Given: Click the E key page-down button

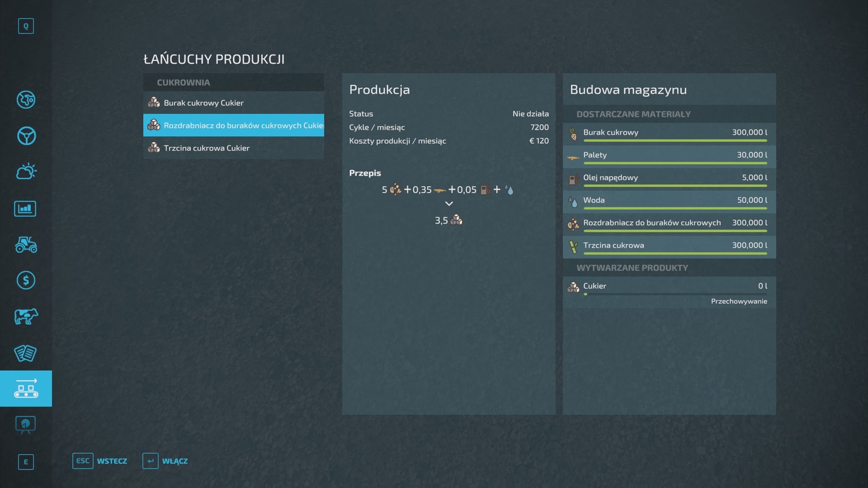Looking at the screenshot, I should click(x=26, y=462).
